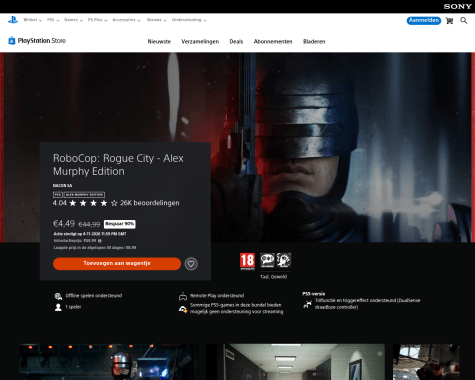Open the Deals store tab

coord(236,42)
